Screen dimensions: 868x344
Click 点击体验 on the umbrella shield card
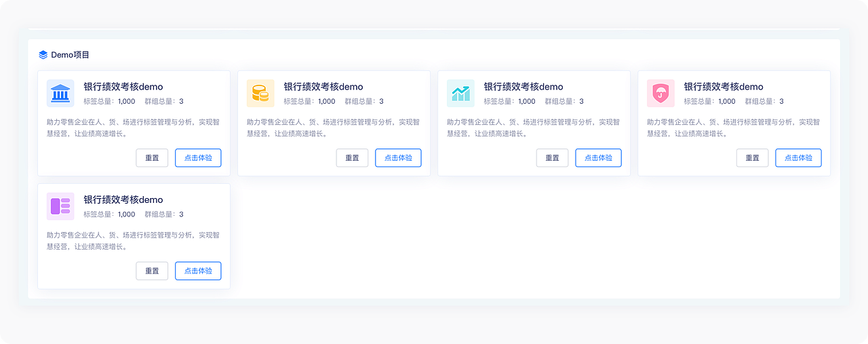[x=798, y=158]
